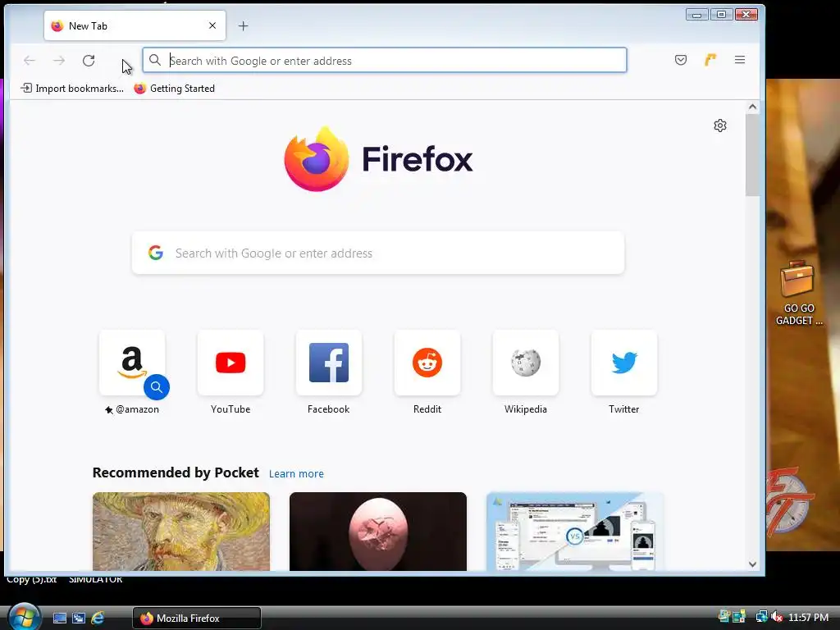Close the New Tab tab
Screen dimensions: 840x630
pos(212,25)
